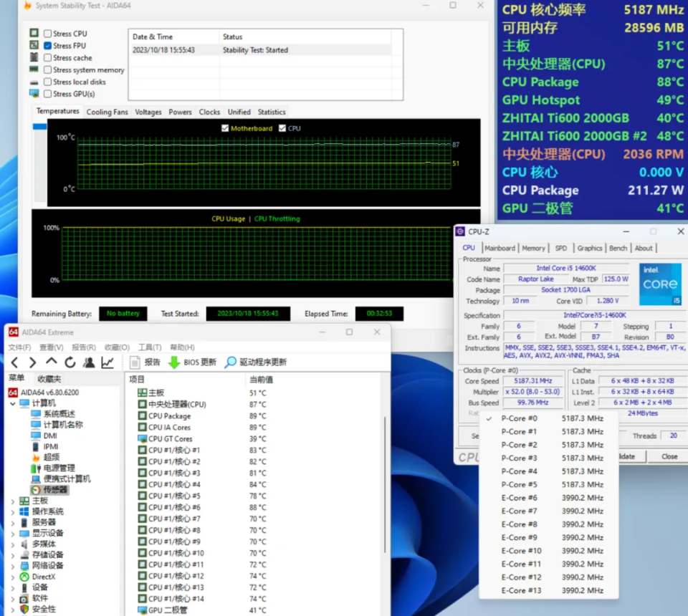Enable the Stress system memory checkbox
Viewport: 688px width, 616px height.
pos(47,69)
